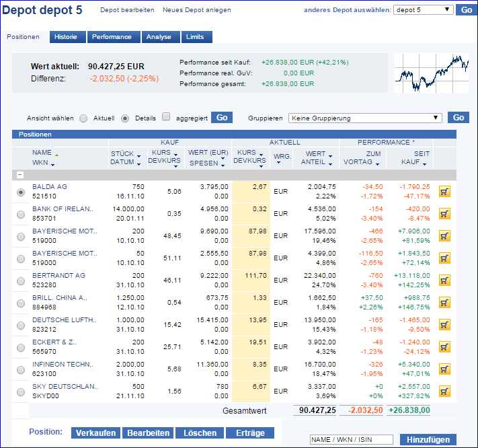Sort by DATUM arrow
This screenshot has height=448, width=478.
pyautogui.click(x=138, y=164)
